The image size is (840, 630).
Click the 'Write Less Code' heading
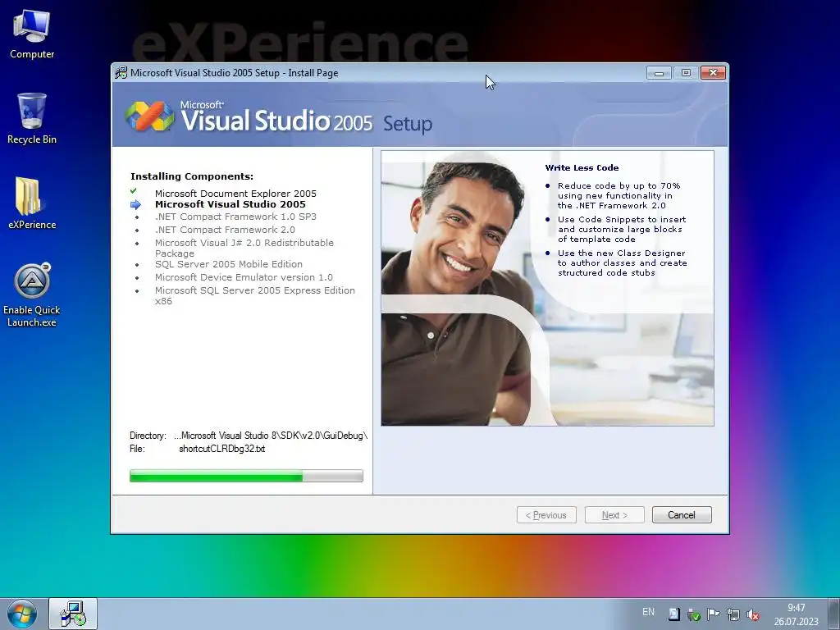coord(582,167)
